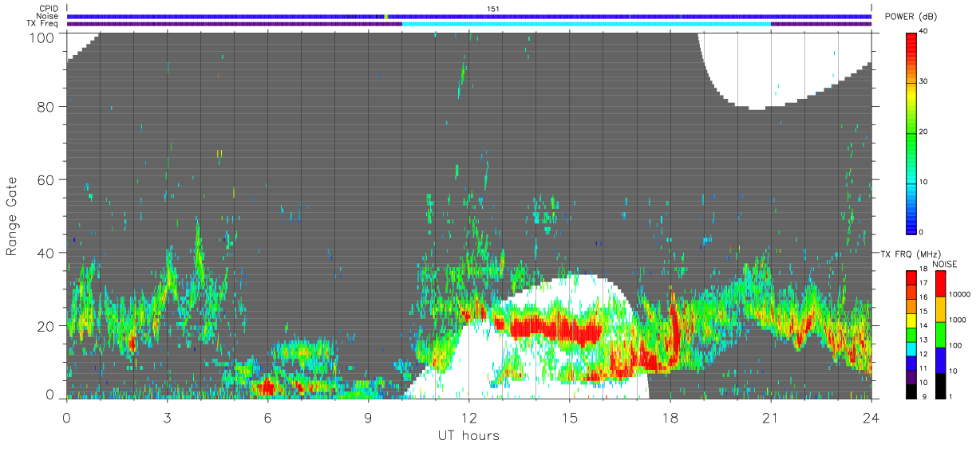Screen dimensions: 980x452
Task: Click the '21' UT hour tick label
Action: click(771, 417)
